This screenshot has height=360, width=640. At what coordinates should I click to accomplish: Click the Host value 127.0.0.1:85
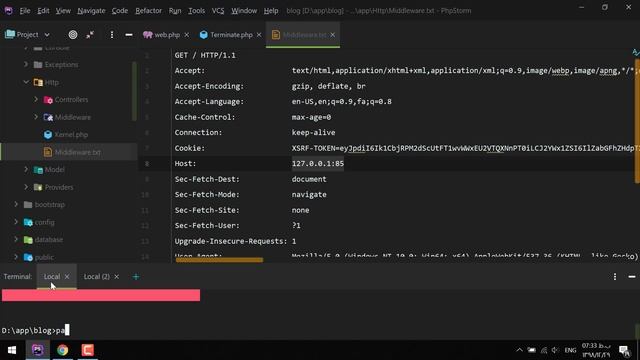coord(318,164)
